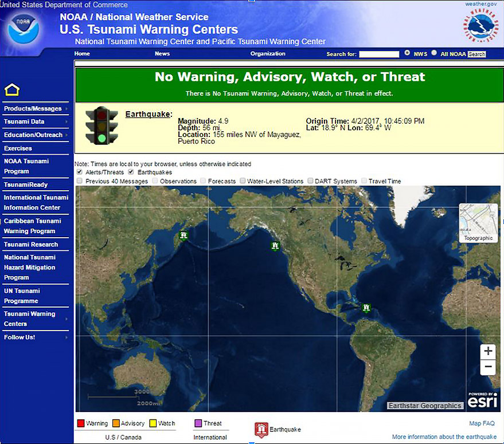Click the No Warning, Advisory, Watch, or Threat banner
This screenshot has height=444, width=504.
[290, 85]
